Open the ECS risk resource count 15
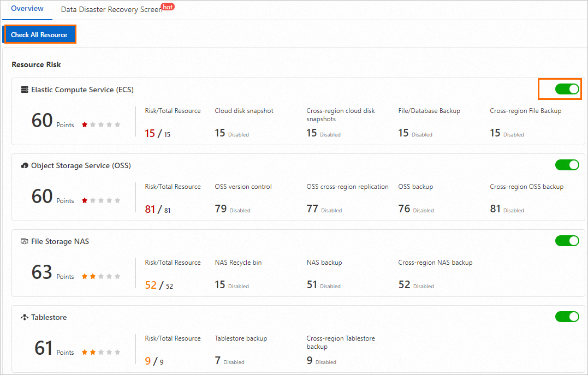 (150, 133)
